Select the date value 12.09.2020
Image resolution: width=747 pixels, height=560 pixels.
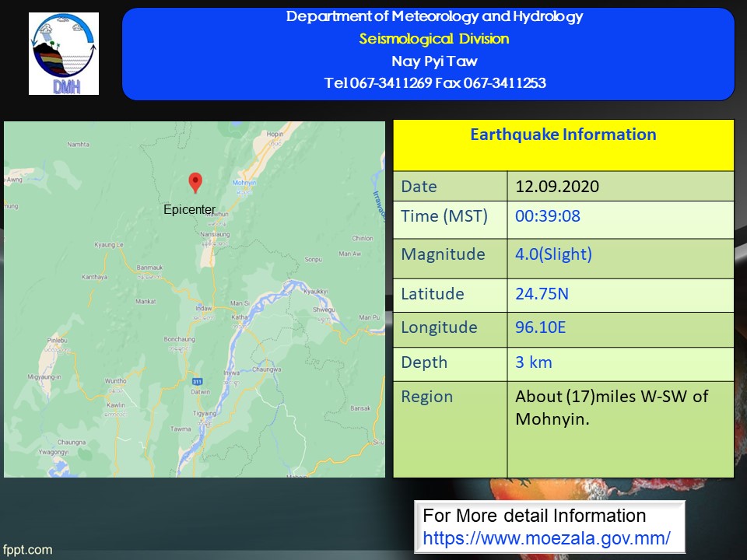coord(557,186)
